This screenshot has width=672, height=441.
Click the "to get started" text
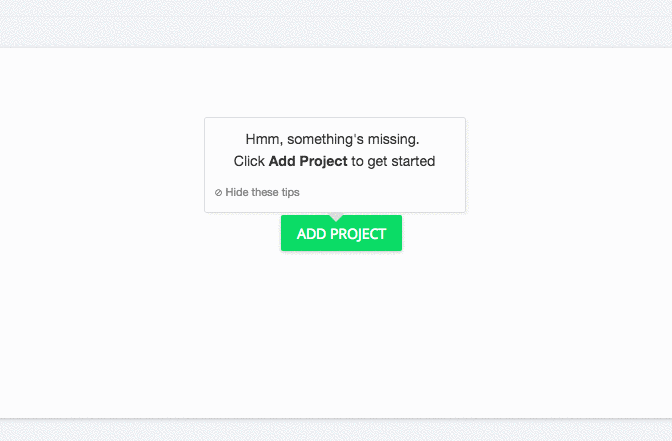pyautogui.click(x=393, y=162)
